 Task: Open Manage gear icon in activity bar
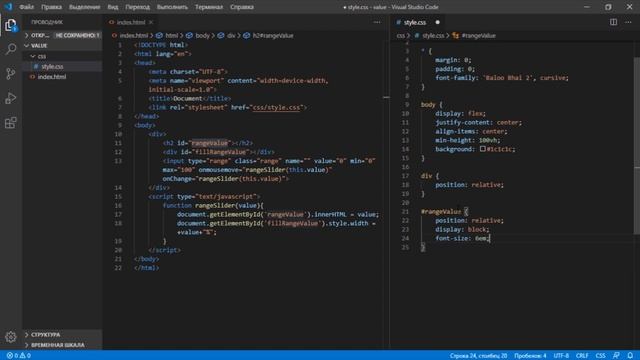11,337
